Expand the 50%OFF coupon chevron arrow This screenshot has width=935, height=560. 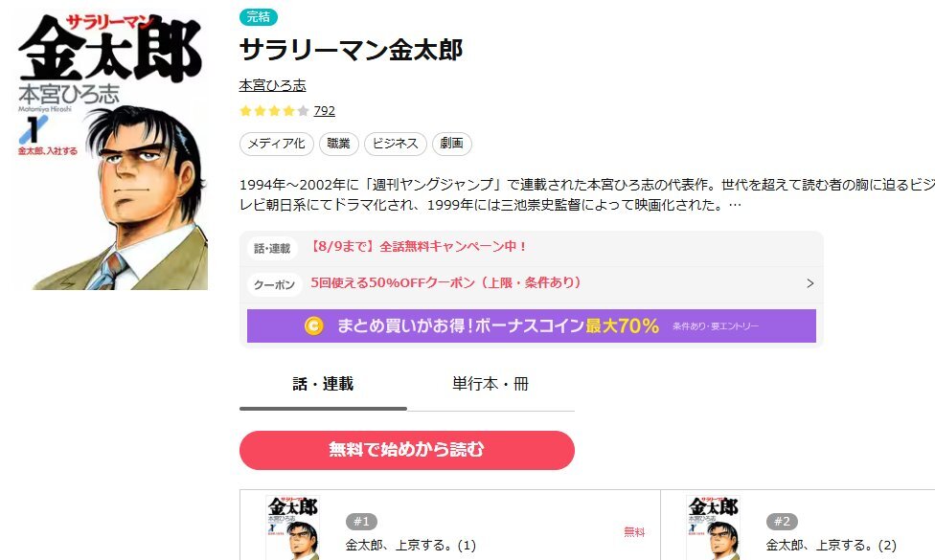(x=810, y=283)
